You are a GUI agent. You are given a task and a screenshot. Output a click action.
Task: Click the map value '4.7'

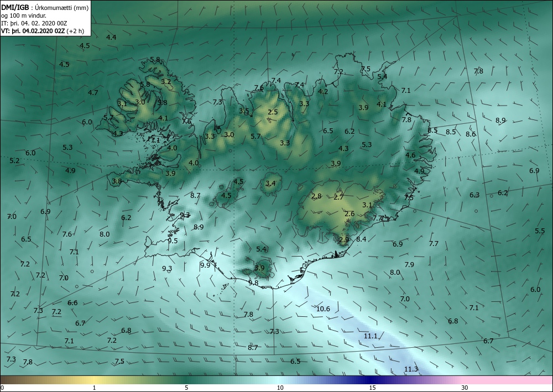click(x=93, y=93)
